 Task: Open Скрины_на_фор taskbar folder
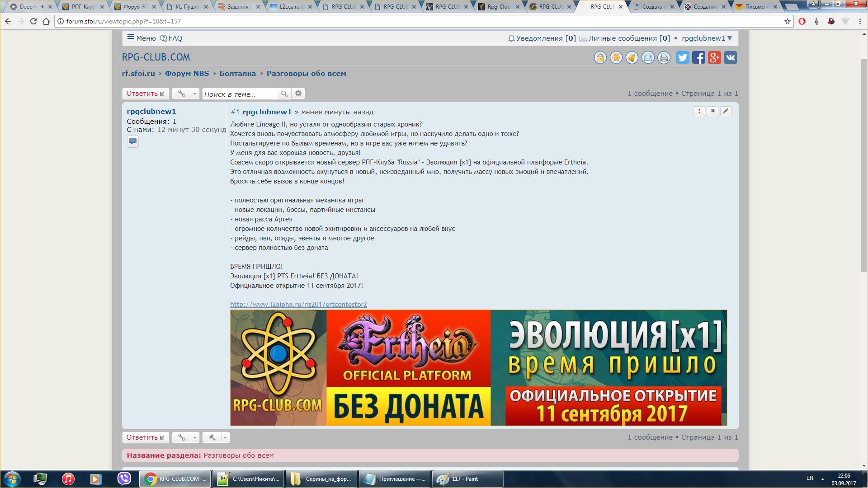point(321,479)
